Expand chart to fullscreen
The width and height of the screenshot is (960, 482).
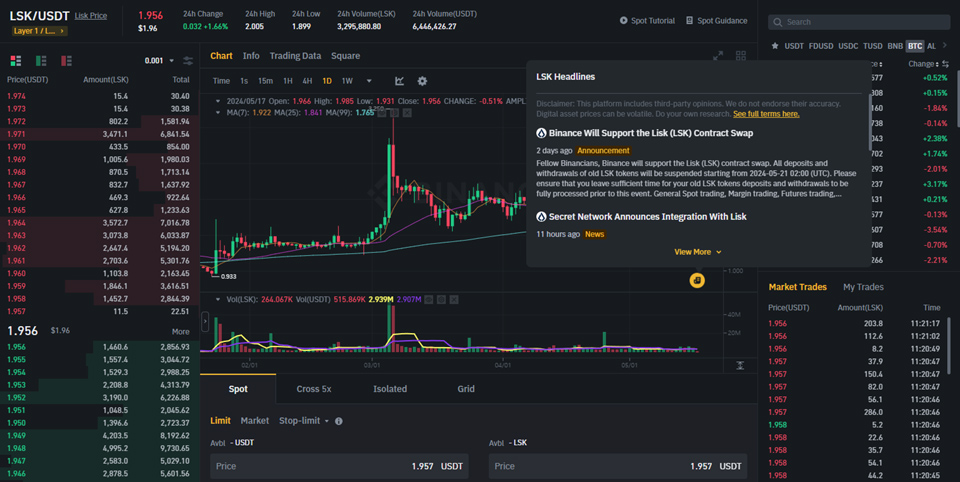tap(718, 56)
